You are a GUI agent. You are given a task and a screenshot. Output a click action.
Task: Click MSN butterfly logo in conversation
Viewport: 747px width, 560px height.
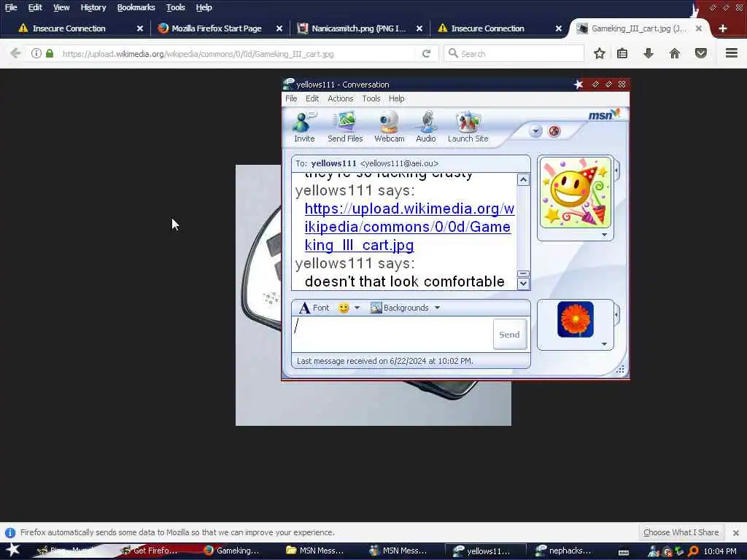coord(604,114)
